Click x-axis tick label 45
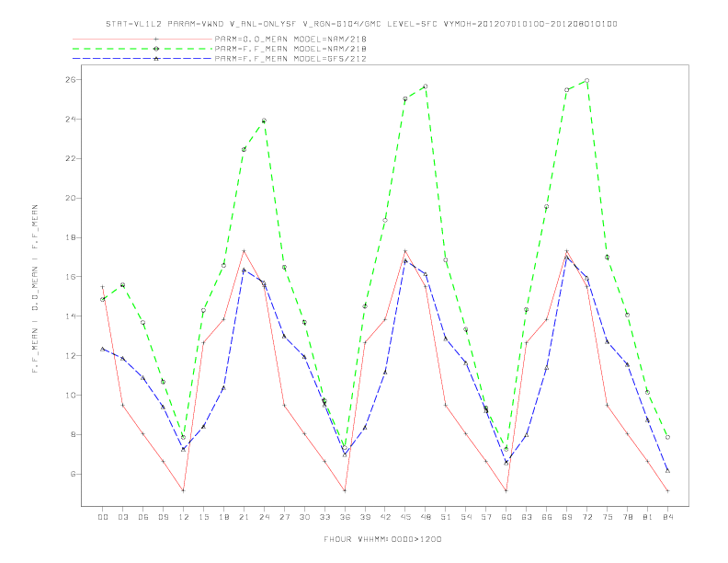The width and height of the screenshot is (728, 563). point(405,517)
